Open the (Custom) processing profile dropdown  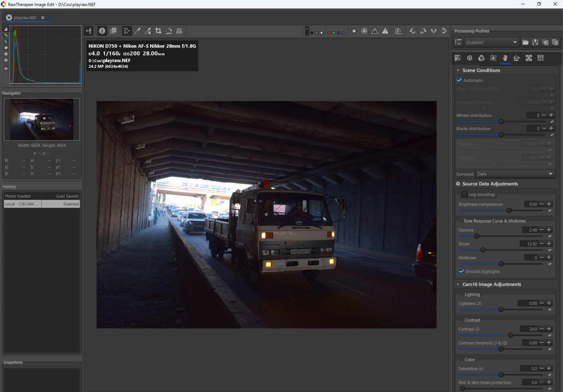[x=491, y=42]
